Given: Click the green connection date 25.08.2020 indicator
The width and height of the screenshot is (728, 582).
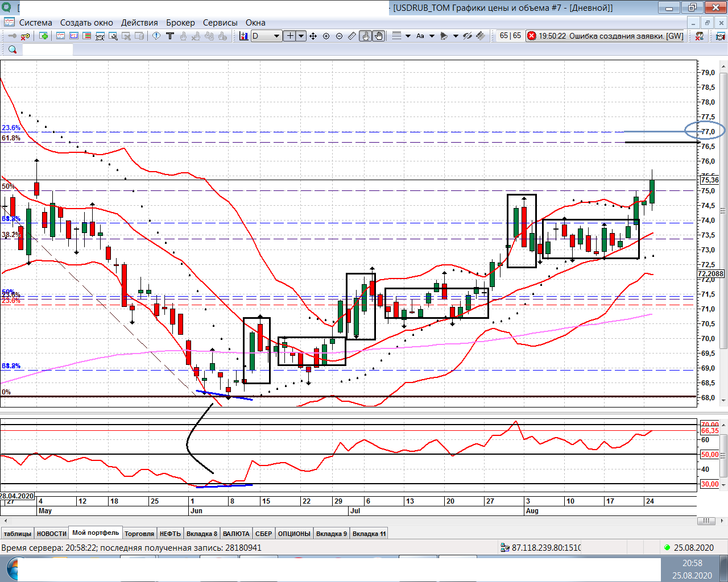Looking at the screenshot, I should 689,548.
